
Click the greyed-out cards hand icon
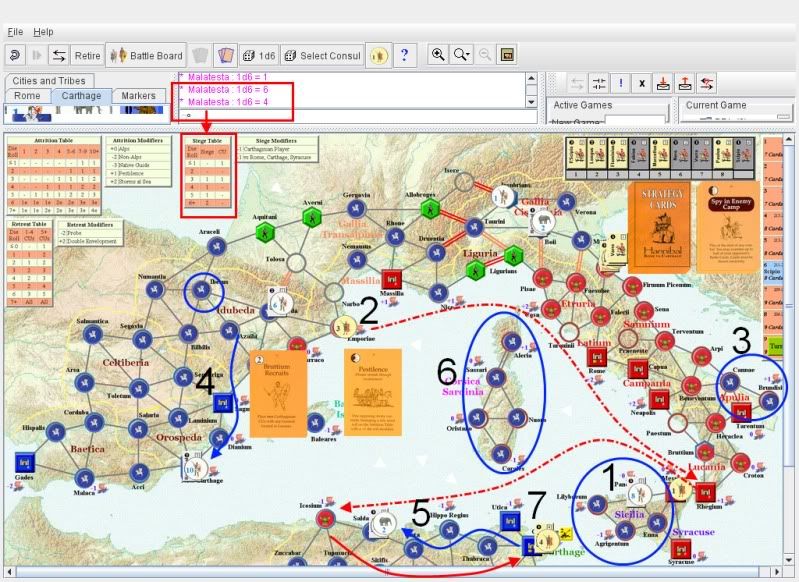point(200,55)
